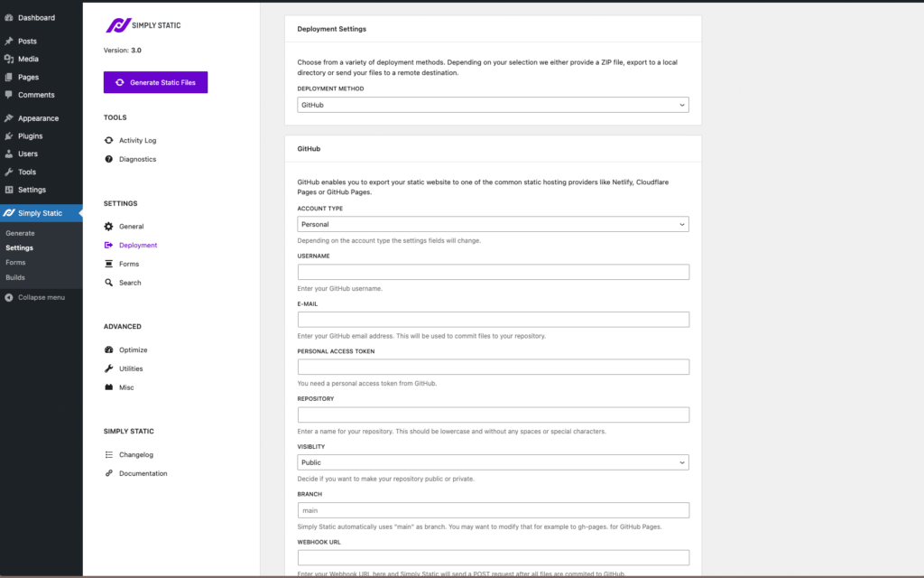Focus the Webhook URL input field
The width and height of the screenshot is (924, 578).
click(x=493, y=558)
